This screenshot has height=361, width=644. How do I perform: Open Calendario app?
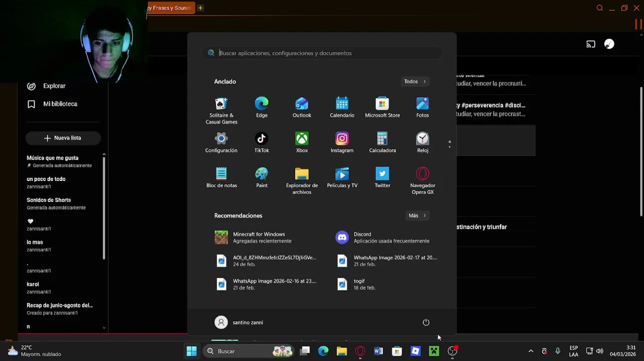[x=342, y=108]
